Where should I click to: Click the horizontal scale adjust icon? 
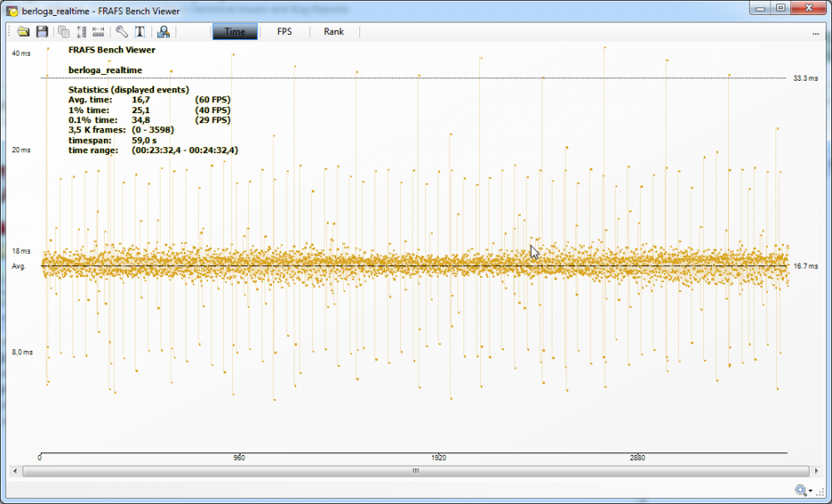98,32
